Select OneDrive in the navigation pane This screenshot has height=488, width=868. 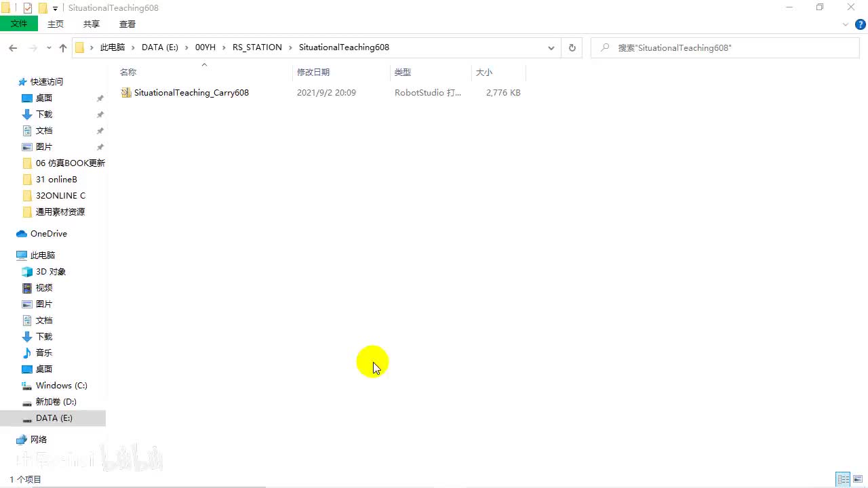48,233
